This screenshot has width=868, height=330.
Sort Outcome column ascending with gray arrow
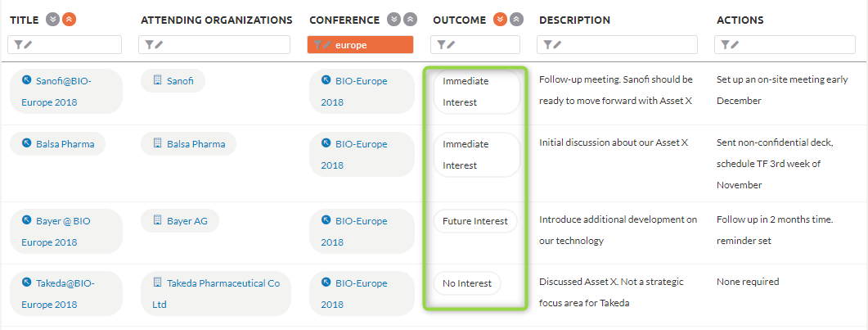pyautogui.click(x=516, y=20)
